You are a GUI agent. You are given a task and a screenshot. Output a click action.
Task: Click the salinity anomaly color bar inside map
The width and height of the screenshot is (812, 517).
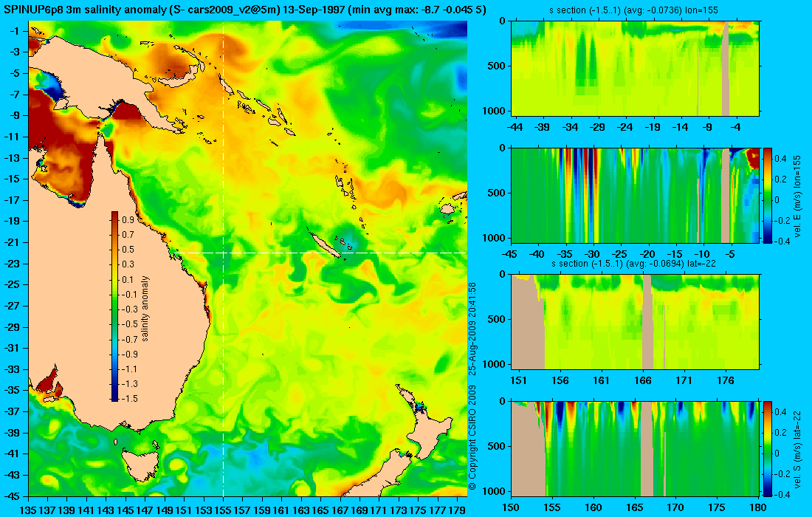pos(114,307)
